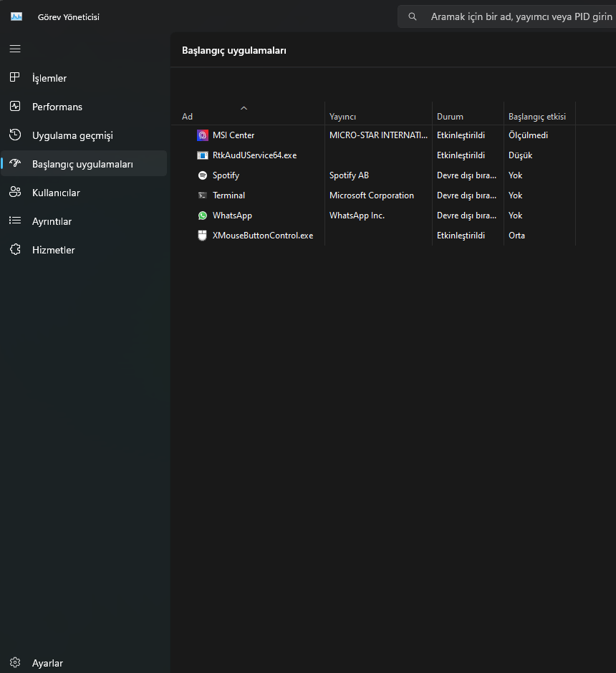The image size is (616, 673).
Task: Open Uygulama geçmişi from the sidebar
Action: (x=72, y=135)
